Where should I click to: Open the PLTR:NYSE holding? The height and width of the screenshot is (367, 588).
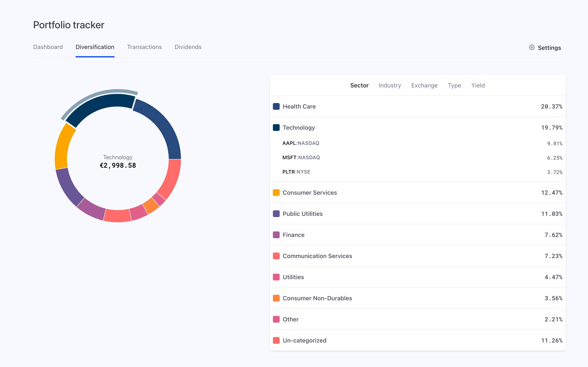[x=296, y=172]
